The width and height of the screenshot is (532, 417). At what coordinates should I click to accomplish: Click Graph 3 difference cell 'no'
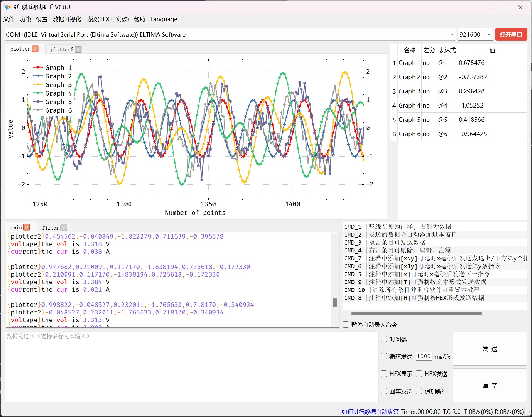[429, 91]
